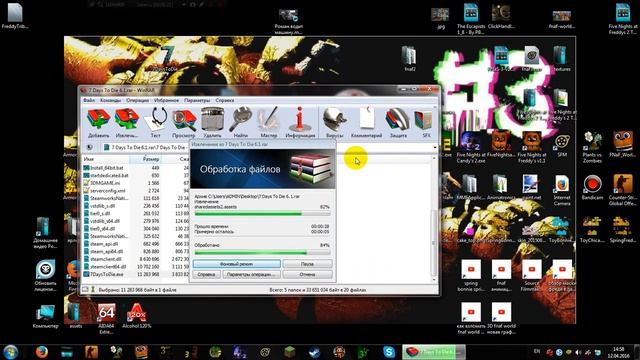Screen dimensions: 640x360
Task: Select the AIDA64 desktop icon
Action: [106, 318]
